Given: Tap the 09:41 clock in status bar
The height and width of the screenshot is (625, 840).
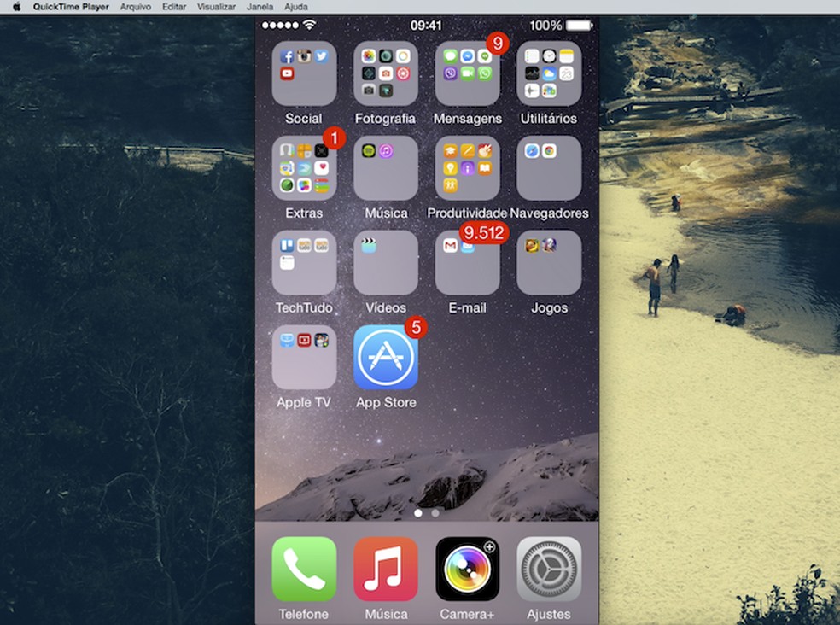Looking at the screenshot, I should coord(426,26).
